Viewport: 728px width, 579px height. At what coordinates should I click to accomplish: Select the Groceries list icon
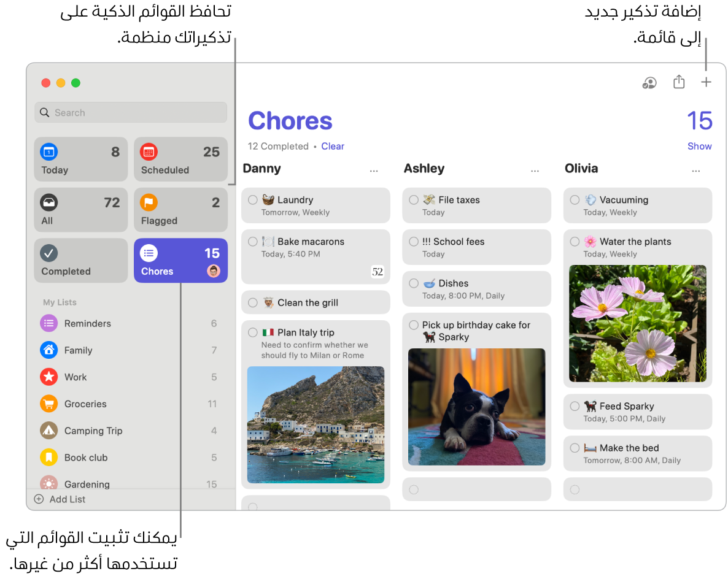click(x=48, y=404)
